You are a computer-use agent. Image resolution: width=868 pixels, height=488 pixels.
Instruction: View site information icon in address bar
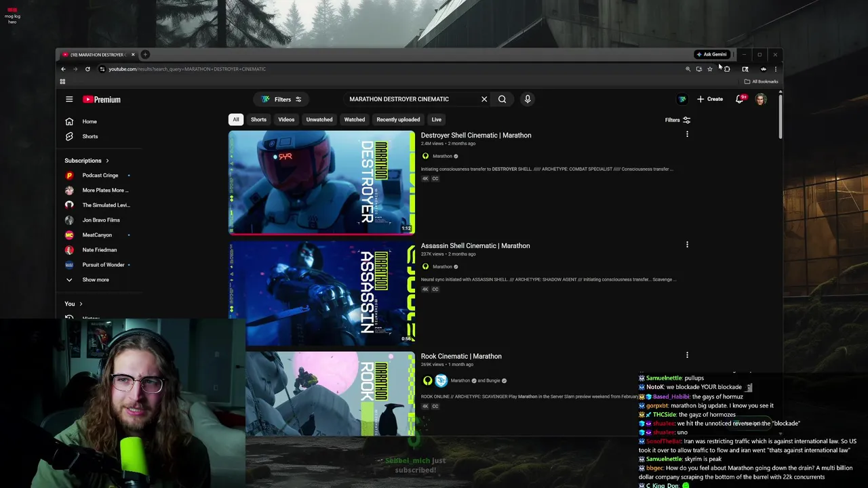[x=102, y=69]
